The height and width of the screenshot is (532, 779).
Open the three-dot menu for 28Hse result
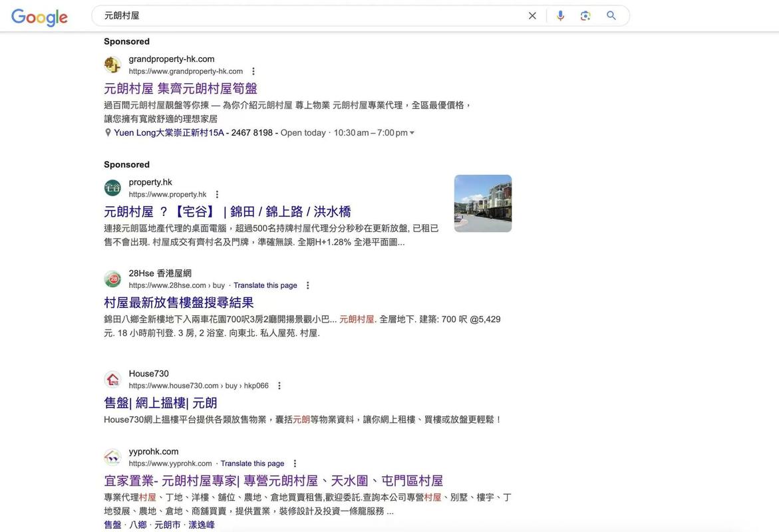pos(307,285)
